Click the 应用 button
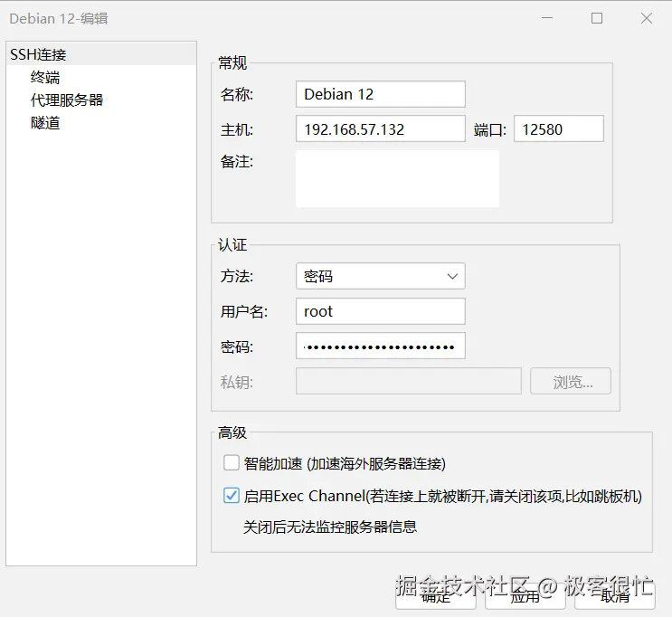The height and width of the screenshot is (617, 672). click(525, 596)
